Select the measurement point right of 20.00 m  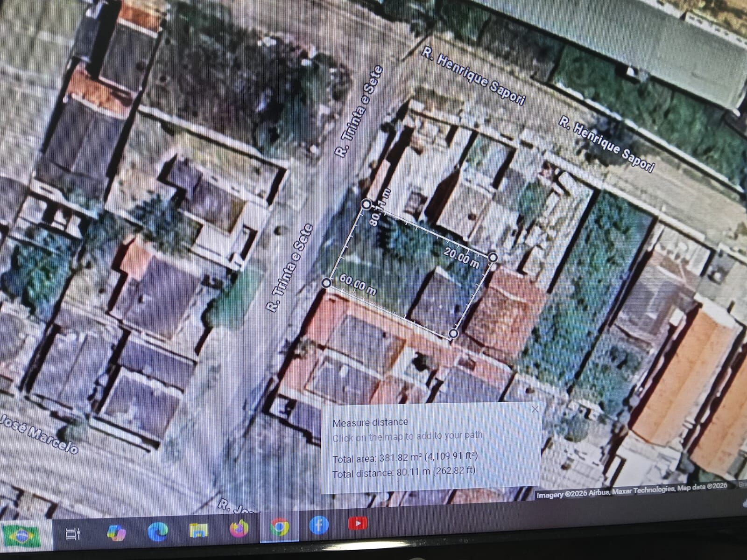tap(493, 257)
